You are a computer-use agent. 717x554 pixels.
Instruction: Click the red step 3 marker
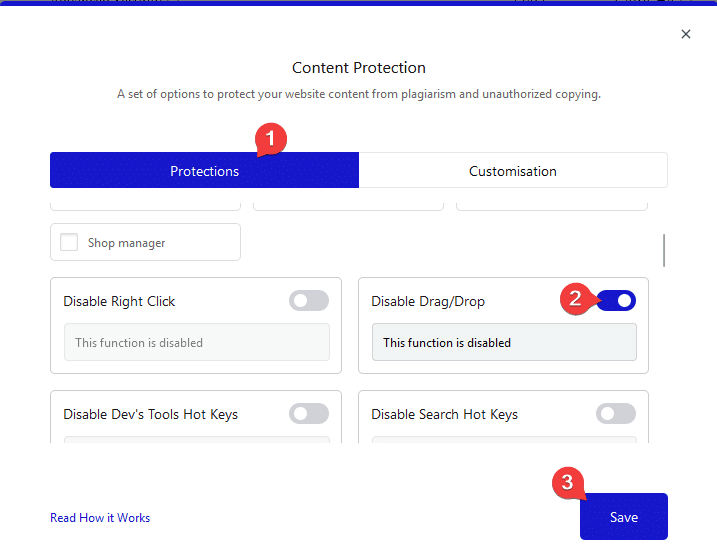[567, 483]
